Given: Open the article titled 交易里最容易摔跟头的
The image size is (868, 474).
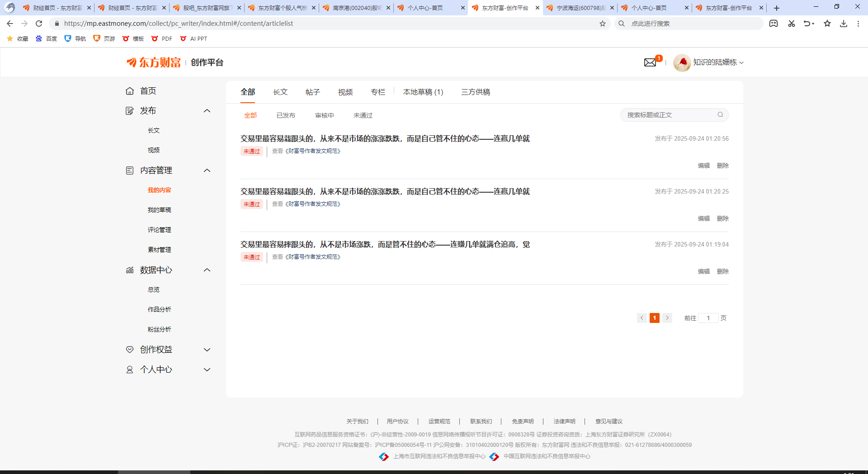Looking at the screenshot, I should point(385,244).
